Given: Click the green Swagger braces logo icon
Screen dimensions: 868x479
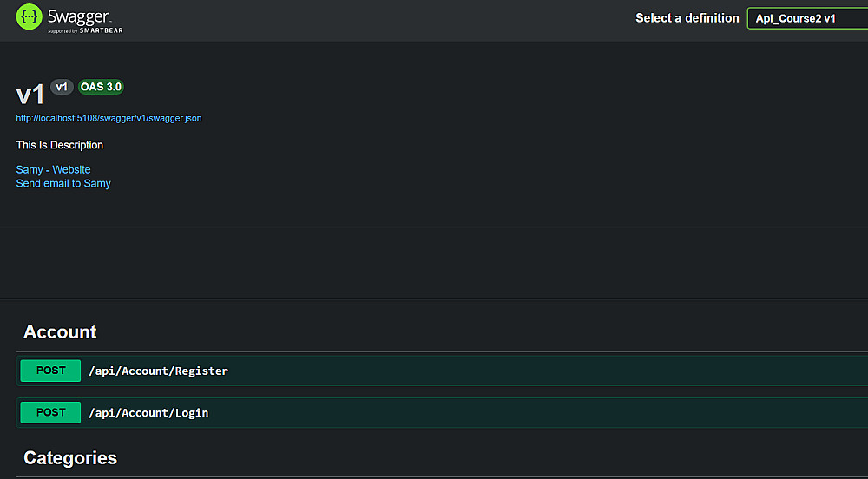Looking at the screenshot, I should pyautogui.click(x=30, y=17).
